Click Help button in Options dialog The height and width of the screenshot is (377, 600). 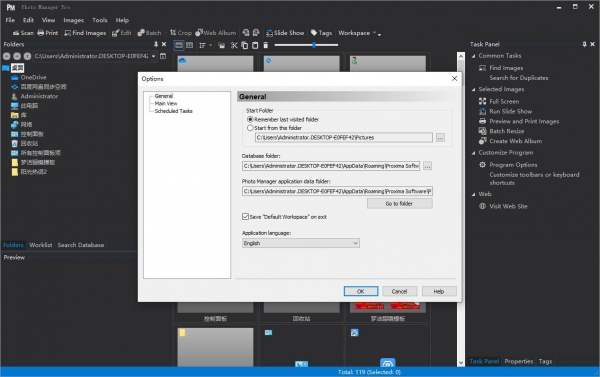tap(439, 291)
